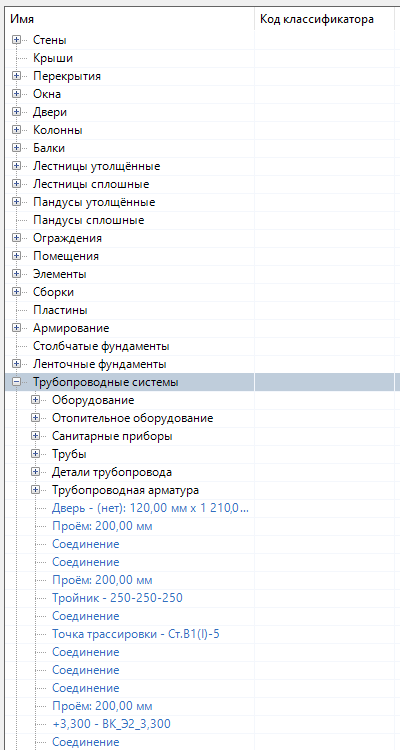The image size is (400, 750).
Task: Select Дверь - (нет): 120,00 мм item
Action: 150,508
